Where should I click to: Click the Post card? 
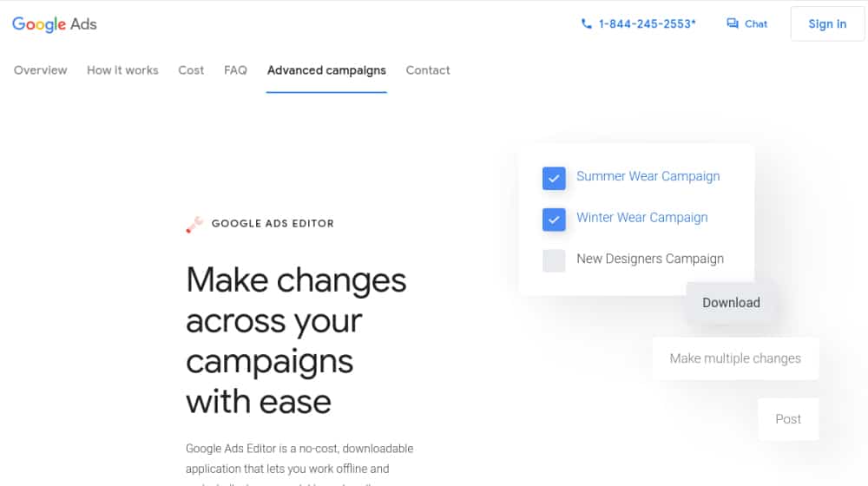pyautogui.click(x=788, y=419)
